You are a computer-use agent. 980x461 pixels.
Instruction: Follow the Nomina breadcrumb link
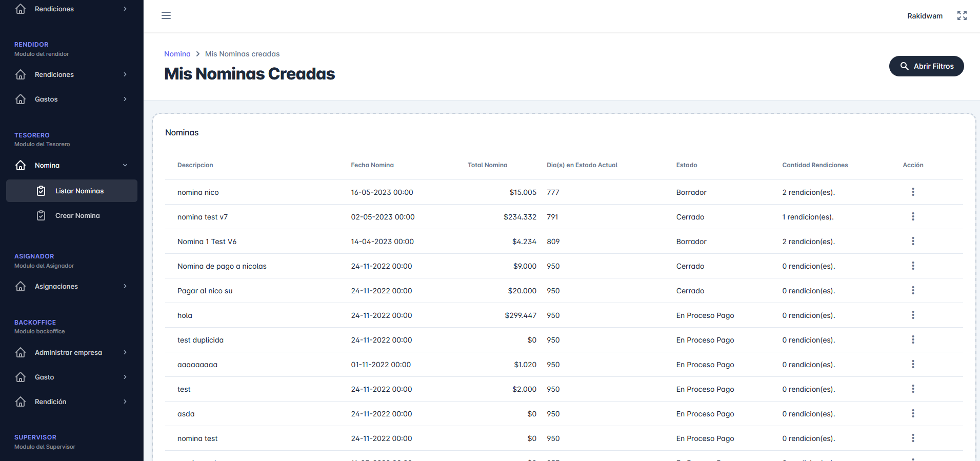[177, 54]
